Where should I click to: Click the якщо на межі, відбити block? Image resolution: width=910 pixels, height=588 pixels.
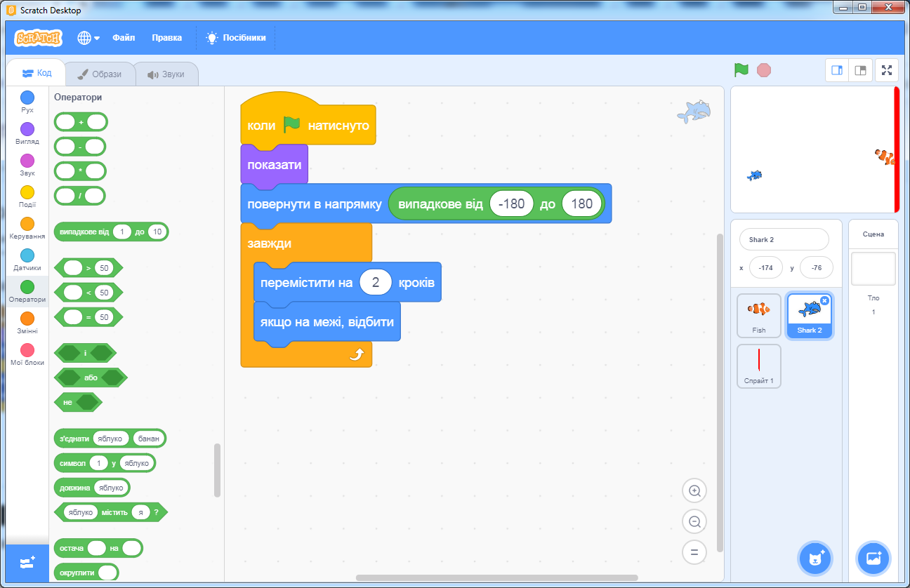tap(327, 323)
